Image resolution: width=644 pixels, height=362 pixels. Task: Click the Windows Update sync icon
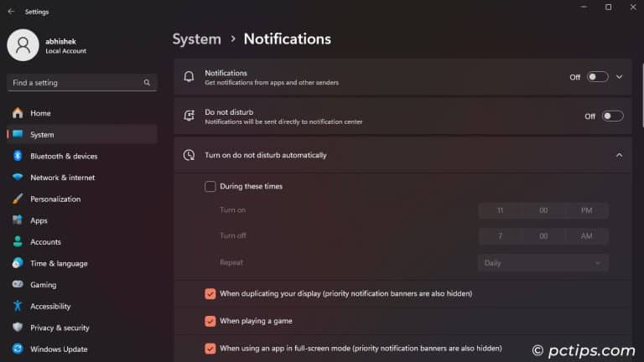(x=18, y=349)
